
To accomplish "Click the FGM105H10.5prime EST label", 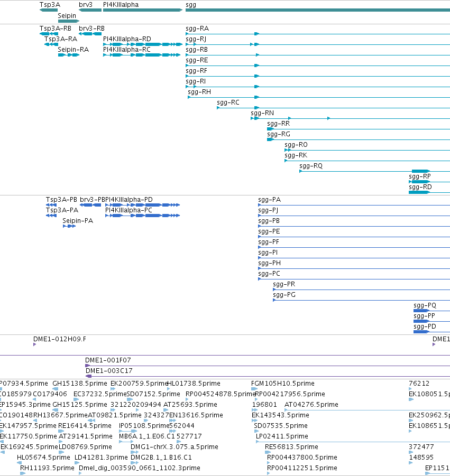I will 282,384.
